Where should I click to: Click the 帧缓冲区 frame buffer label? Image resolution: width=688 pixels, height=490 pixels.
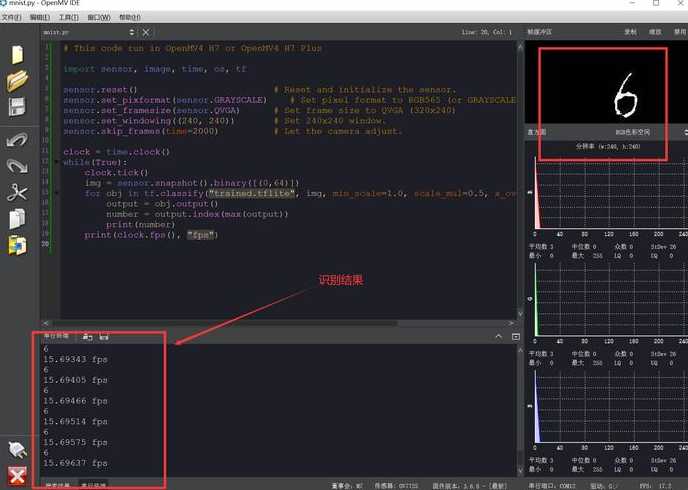click(539, 32)
